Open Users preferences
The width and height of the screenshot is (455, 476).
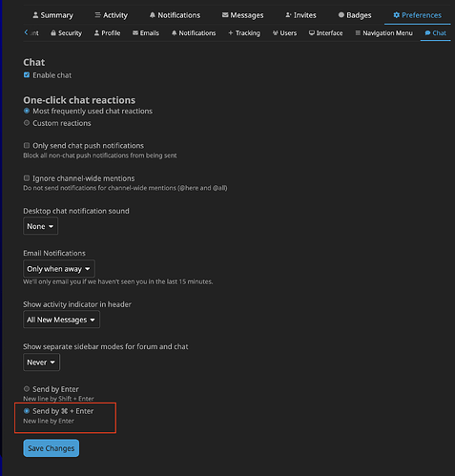284,33
